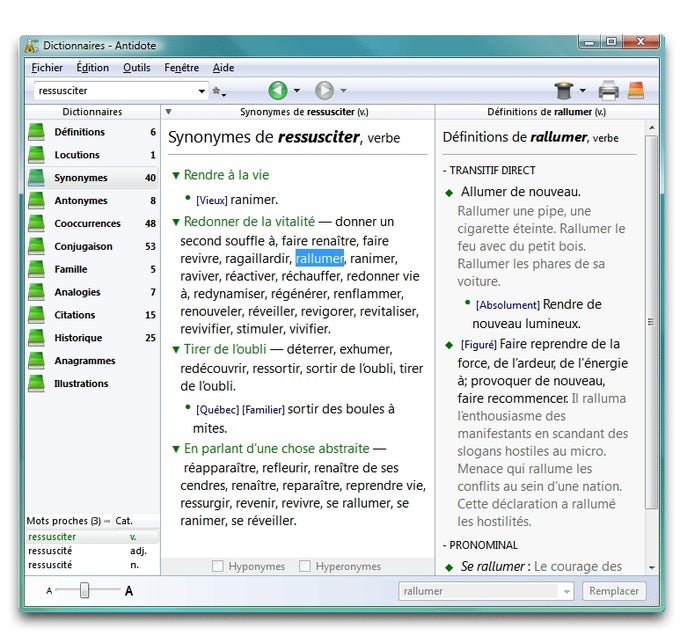Click the [Vieux] usage label
Image resolution: width=680 pixels, height=643 pixels.
tap(212, 201)
